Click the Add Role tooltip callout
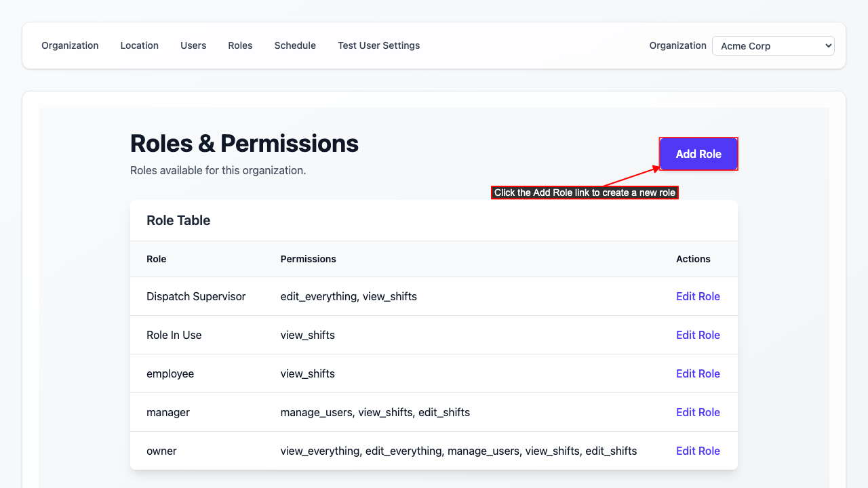The width and height of the screenshot is (868, 488). (x=585, y=192)
